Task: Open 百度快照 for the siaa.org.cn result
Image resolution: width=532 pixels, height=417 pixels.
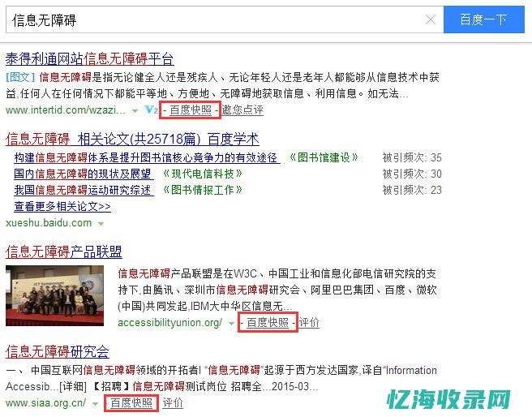Action: [131, 402]
